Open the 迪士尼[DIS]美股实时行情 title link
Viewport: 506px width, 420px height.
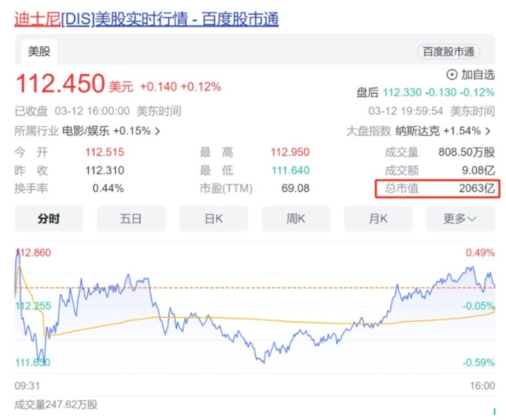point(146,19)
